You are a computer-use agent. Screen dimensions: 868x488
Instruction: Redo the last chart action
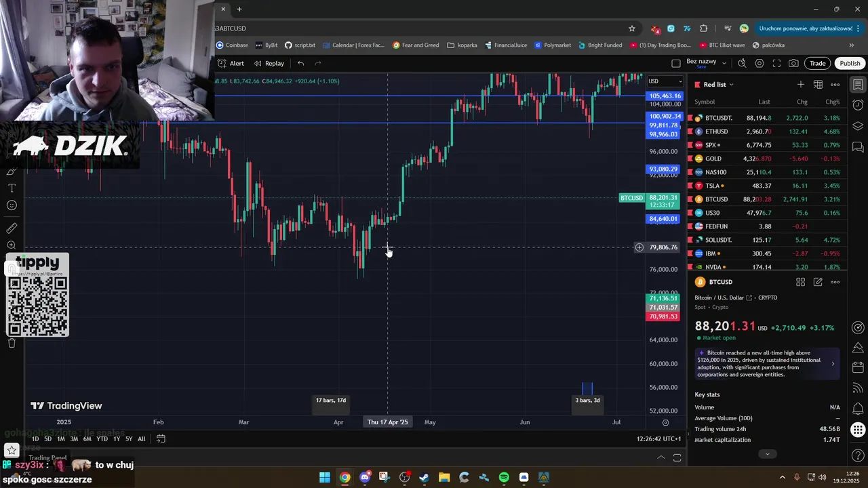pos(318,63)
